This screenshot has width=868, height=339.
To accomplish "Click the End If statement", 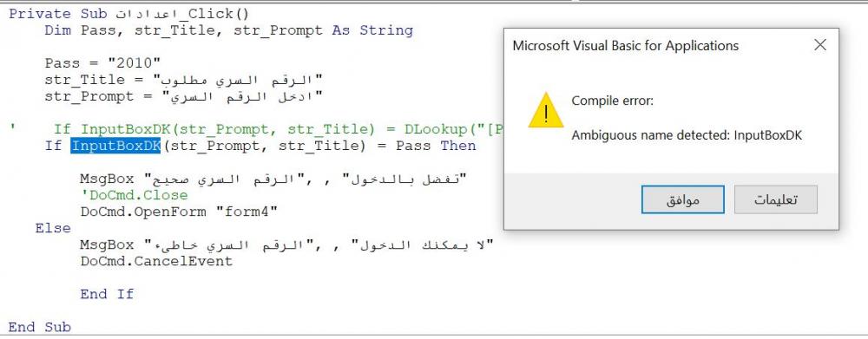I will point(107,294).
